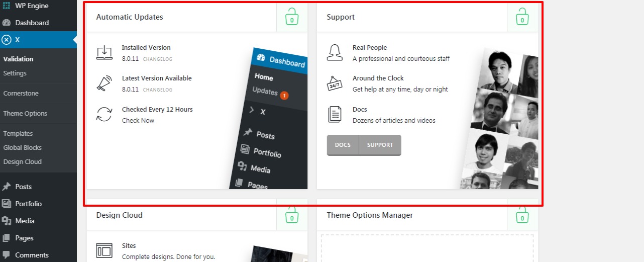Click the Docs document icon
The image size is (644, 262).
click(335, 114)
